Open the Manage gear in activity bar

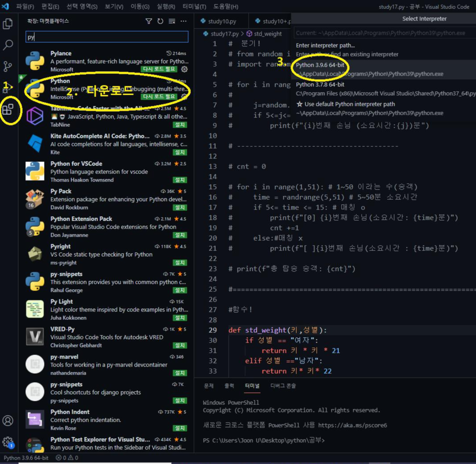pyautogui.click(x=8, y=442)
